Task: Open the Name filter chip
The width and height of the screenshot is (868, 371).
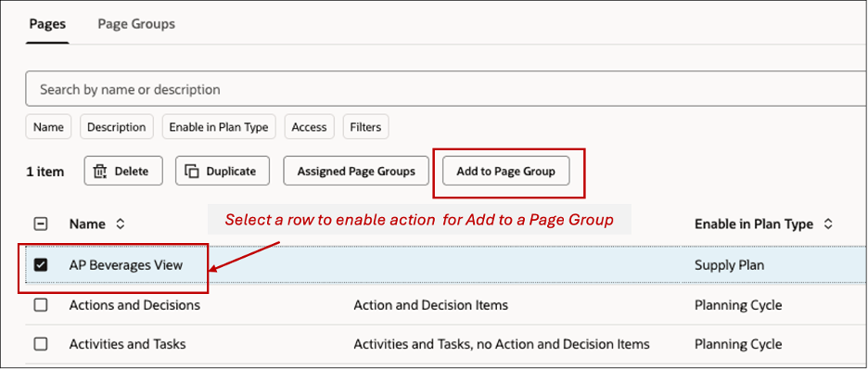Action: [x=49, y=127]
